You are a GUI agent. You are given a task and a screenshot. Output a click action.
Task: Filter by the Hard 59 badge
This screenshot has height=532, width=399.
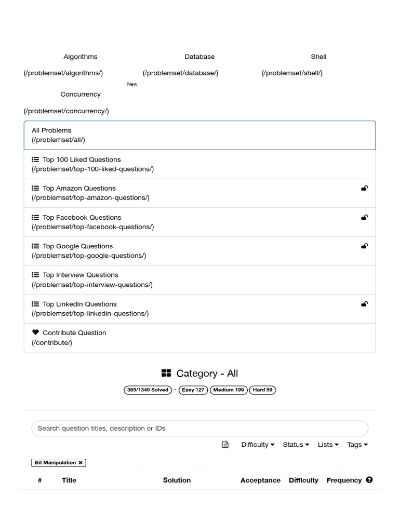click(x=262, y=390)
